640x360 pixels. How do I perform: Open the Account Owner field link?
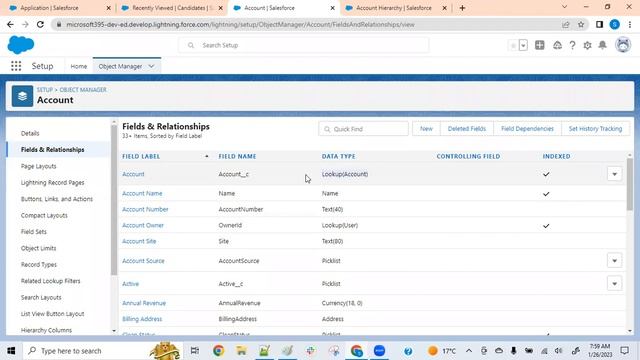pyautogui.click(x=143, y=225)
